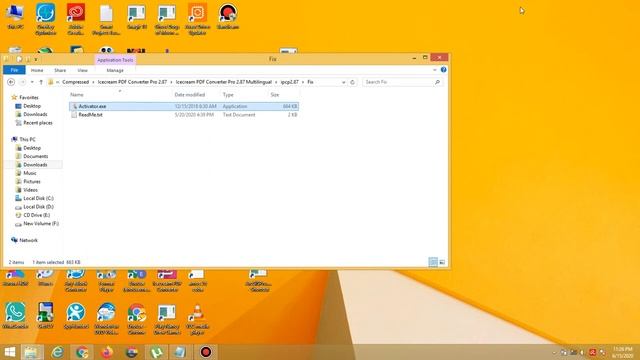Click the Icecream PDF Converter Pro 2.87 Multilingual breadcrumb
The image size is (640, 360).
(x=224, y=82)
